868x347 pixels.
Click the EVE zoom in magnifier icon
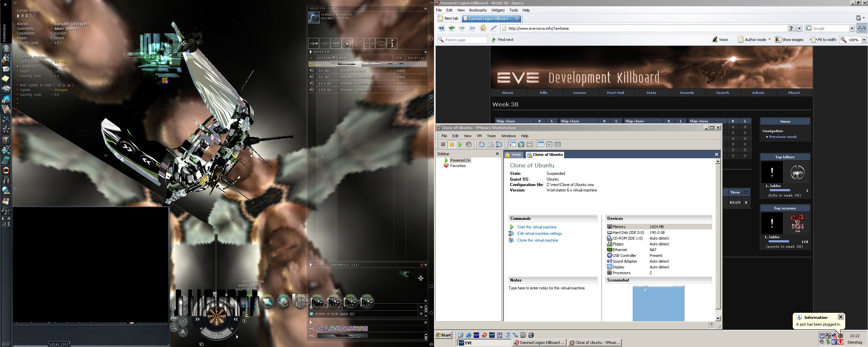(173, 305)
